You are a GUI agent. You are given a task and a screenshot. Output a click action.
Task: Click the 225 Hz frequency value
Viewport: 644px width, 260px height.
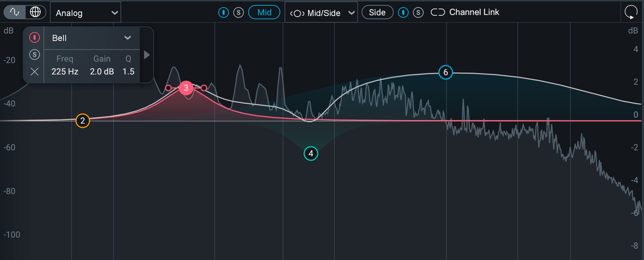(x=65, y=72)
